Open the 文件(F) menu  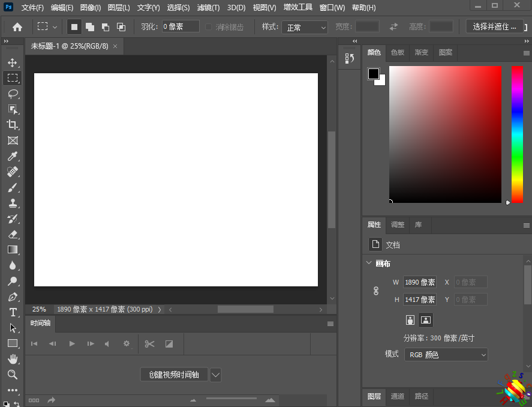coord(32,7)
